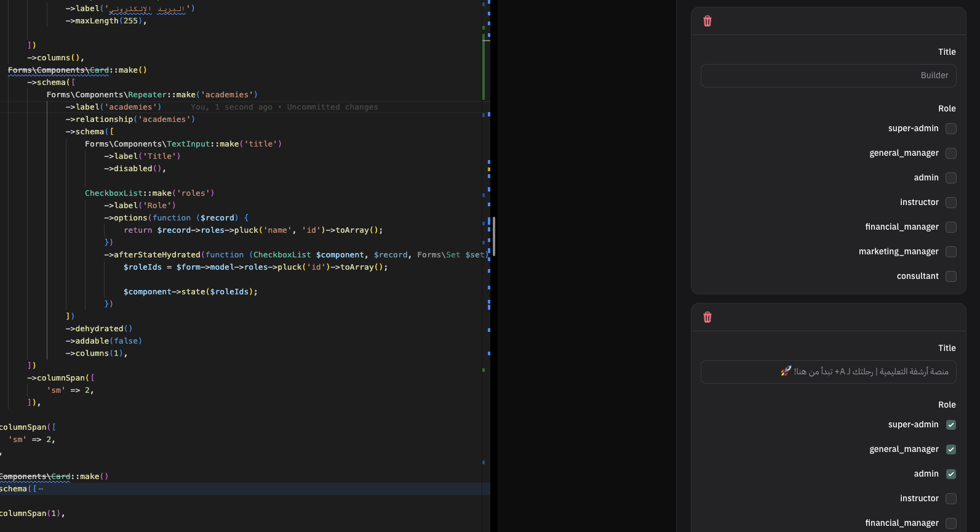
Task: Check super-admin in the Builder card
Action: click(x=951, y=129)
